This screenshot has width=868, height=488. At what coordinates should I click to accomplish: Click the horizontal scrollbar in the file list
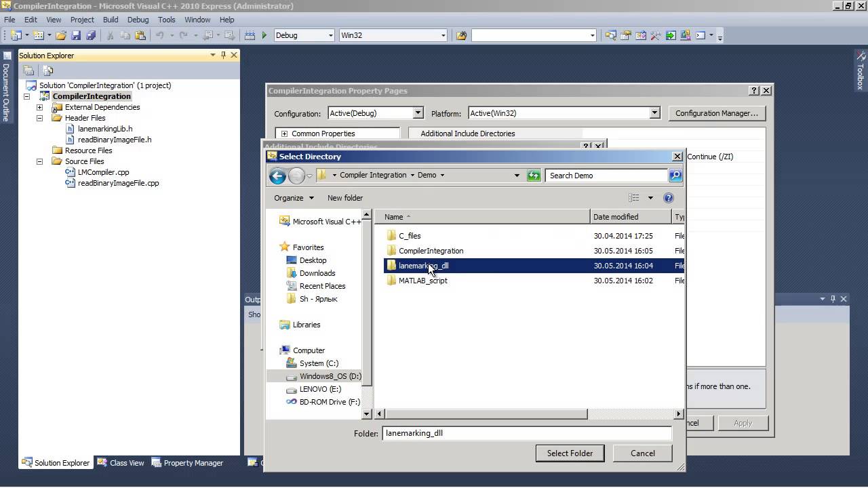click(x=486, y=413)
